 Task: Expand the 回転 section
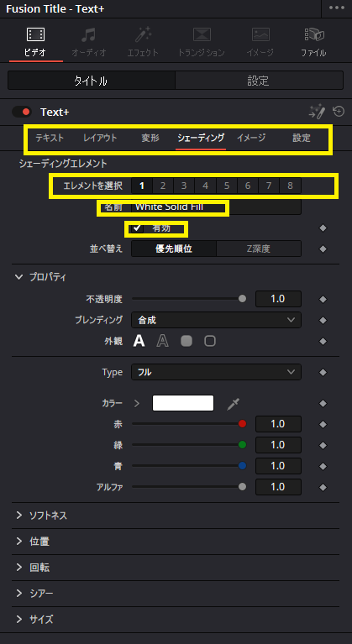(x=18, y=568)
